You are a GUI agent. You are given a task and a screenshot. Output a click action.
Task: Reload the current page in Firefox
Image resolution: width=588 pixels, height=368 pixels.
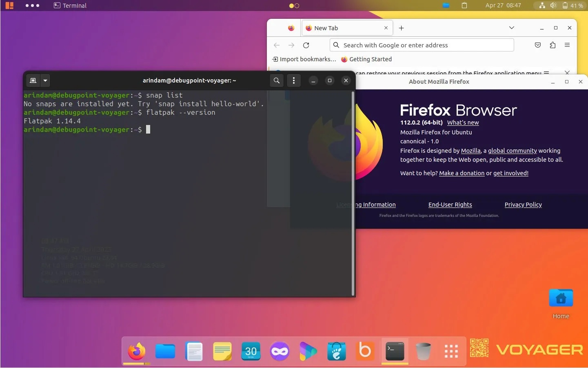306,45
